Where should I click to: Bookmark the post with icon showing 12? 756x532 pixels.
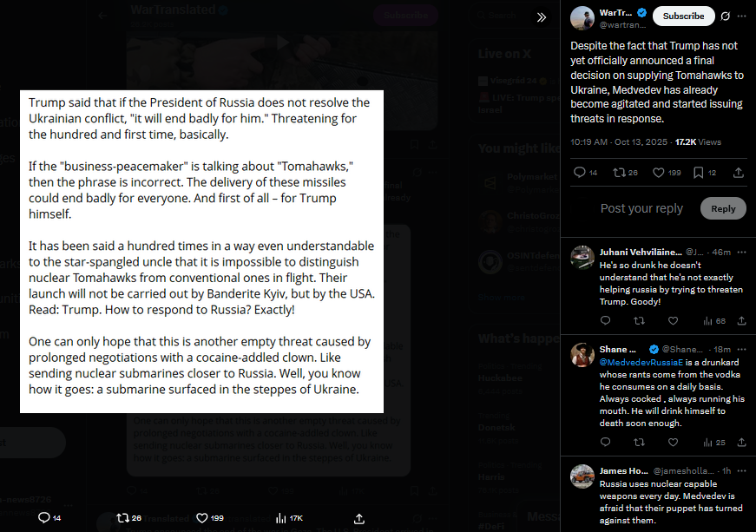point(704,173)
